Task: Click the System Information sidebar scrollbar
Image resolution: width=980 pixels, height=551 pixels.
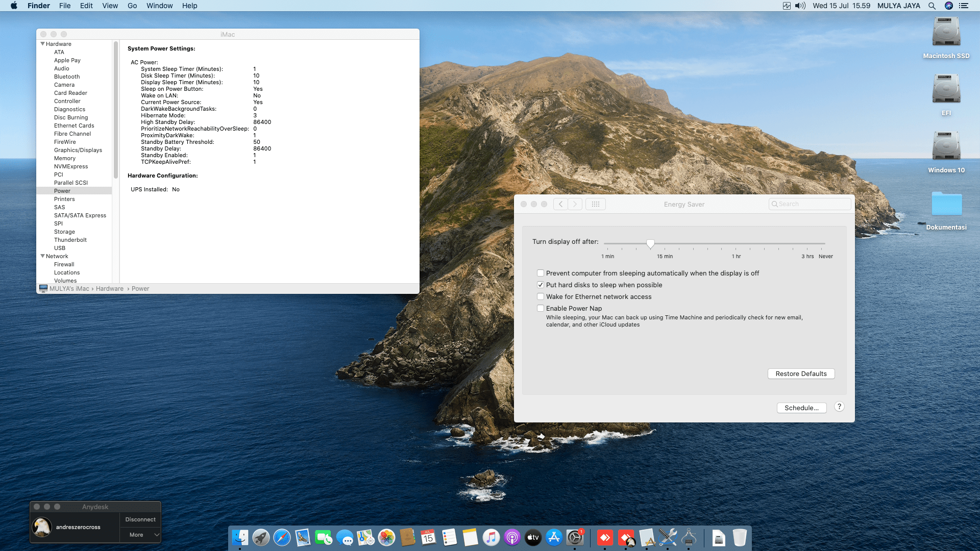Action: click(x=116, y=110)
